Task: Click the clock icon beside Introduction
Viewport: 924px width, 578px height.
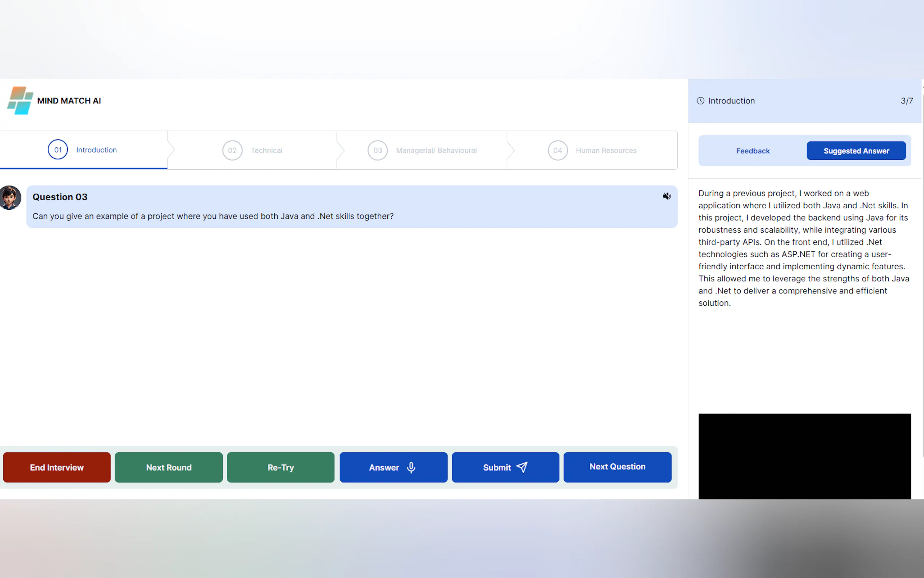Action: [700, 101]
